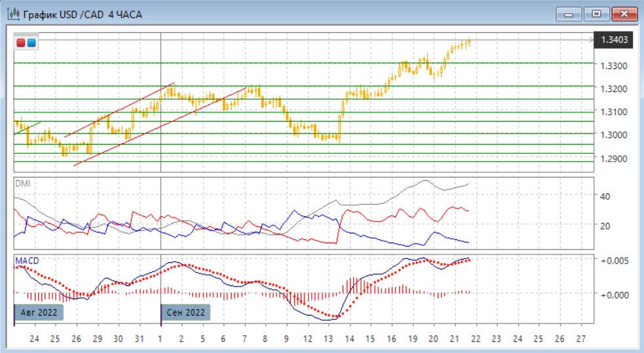Minimize the USD/CAD chart window
Image resolution: width=644 pixels, height=353 pixels.
[569, 14]
